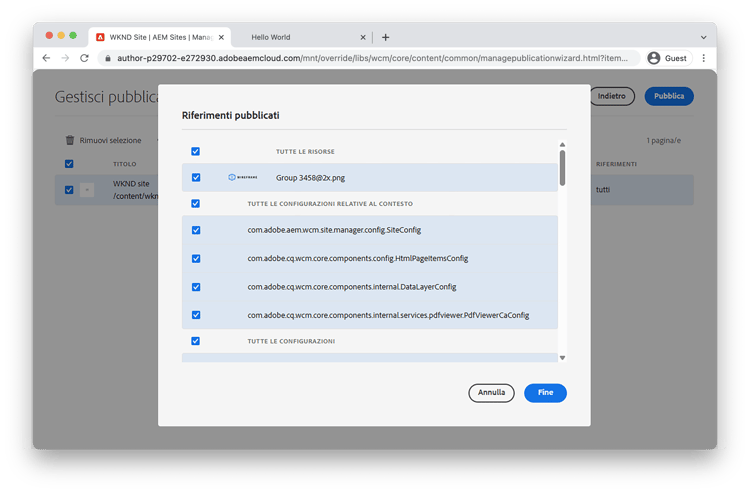The image size is (750, 493).
Task: Switch to the WKND Site browser tab
Action: pyautogui.click(x=160, y=37)
